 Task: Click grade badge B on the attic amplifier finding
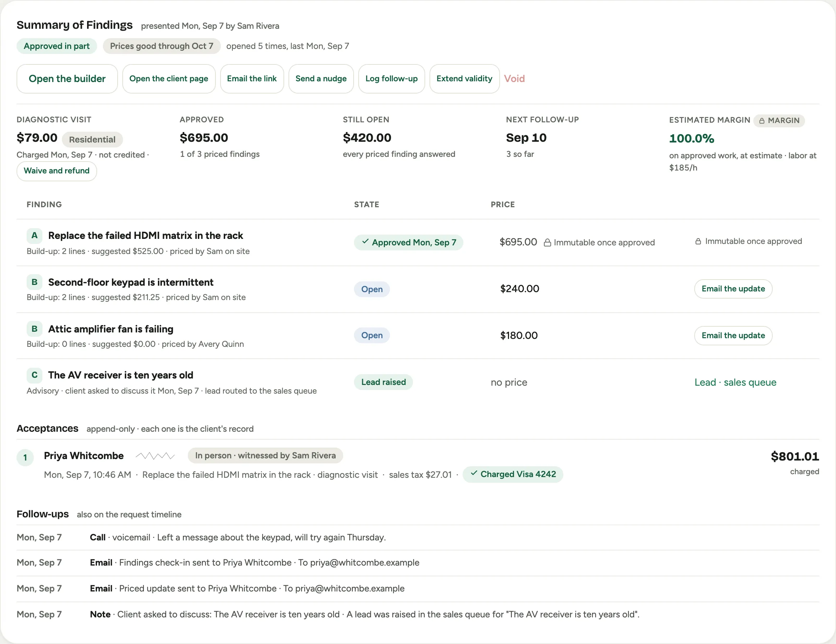(x=35, y=329)
